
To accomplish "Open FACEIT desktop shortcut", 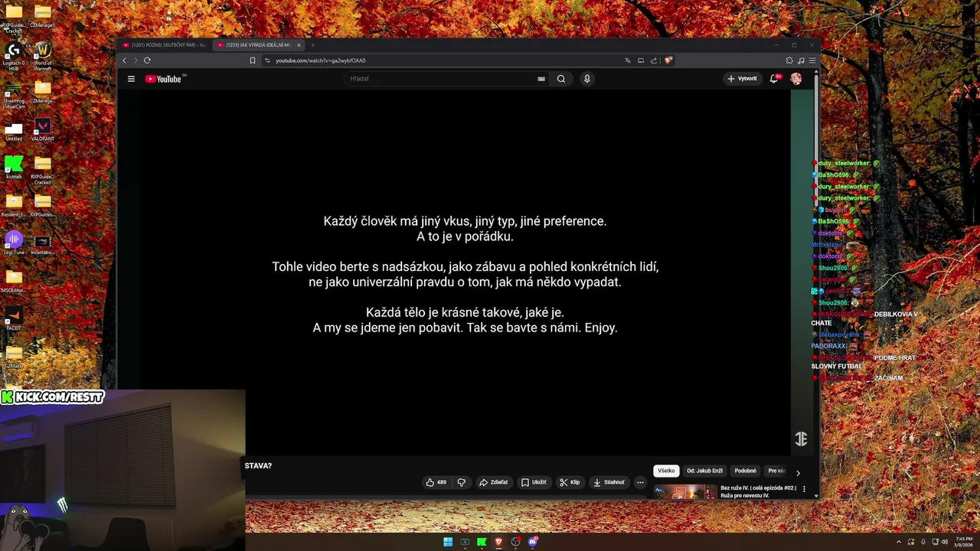I will (14, 318).
